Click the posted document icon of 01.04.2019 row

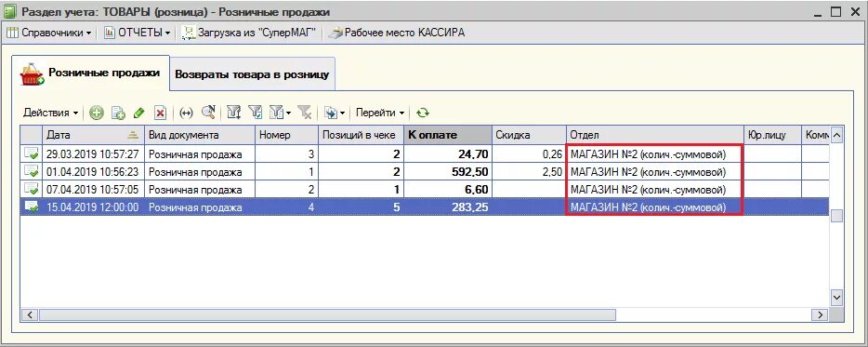click(31, 172)
